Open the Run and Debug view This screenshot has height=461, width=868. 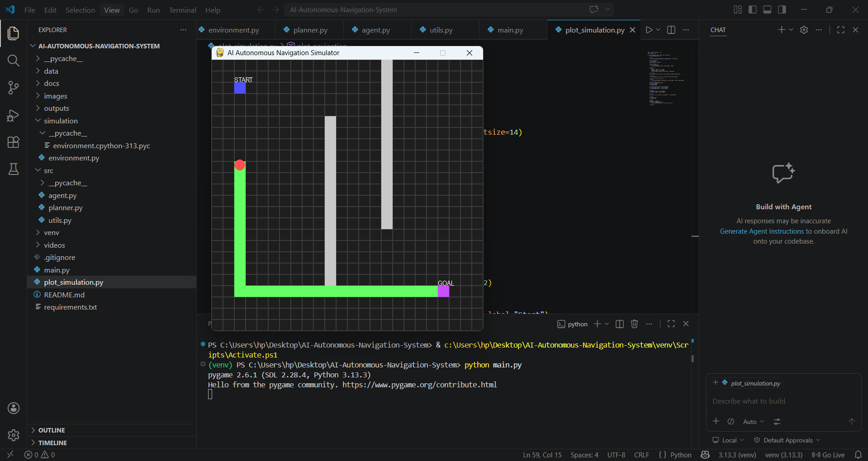coord(14,115)
